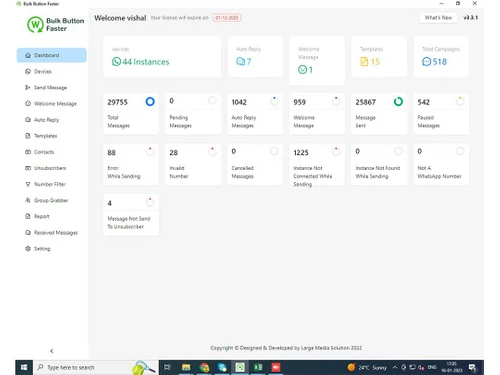Click the Paused Messages yellow progress ring
Viewport: 500px width, 375px height.
click(x=460, y=101)
